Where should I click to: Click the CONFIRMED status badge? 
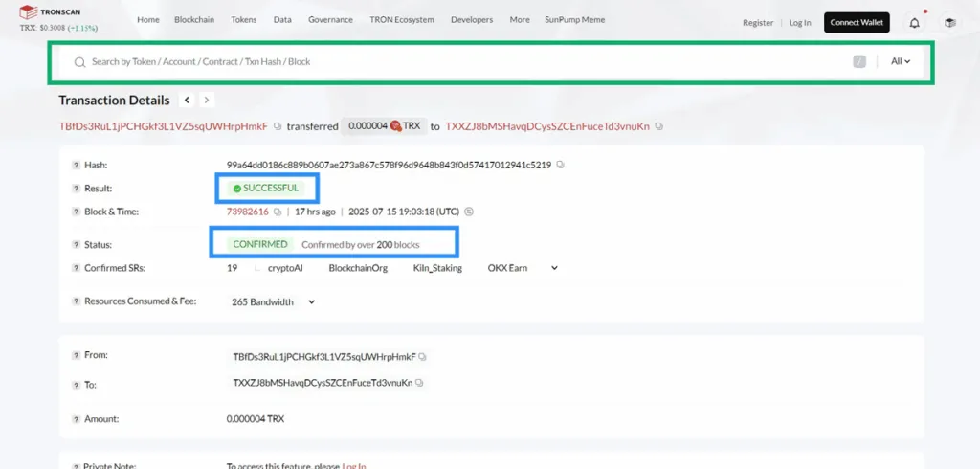point(260,244)
